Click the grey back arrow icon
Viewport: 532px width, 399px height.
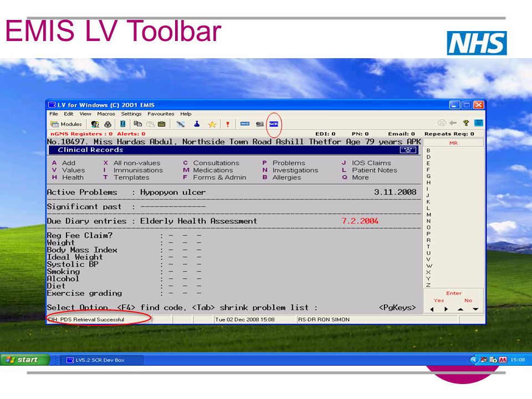tap(453, 123)
